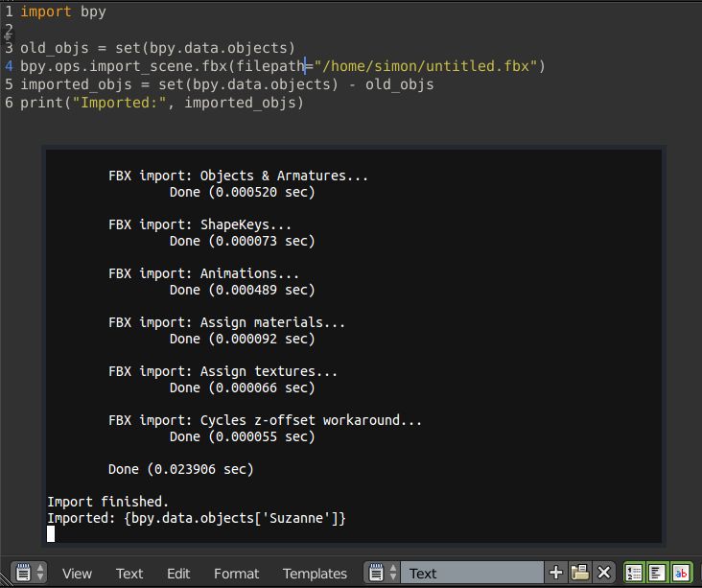702x588 pixels.
Task: Click the print("Imported:") line
Action: (162, 103)
